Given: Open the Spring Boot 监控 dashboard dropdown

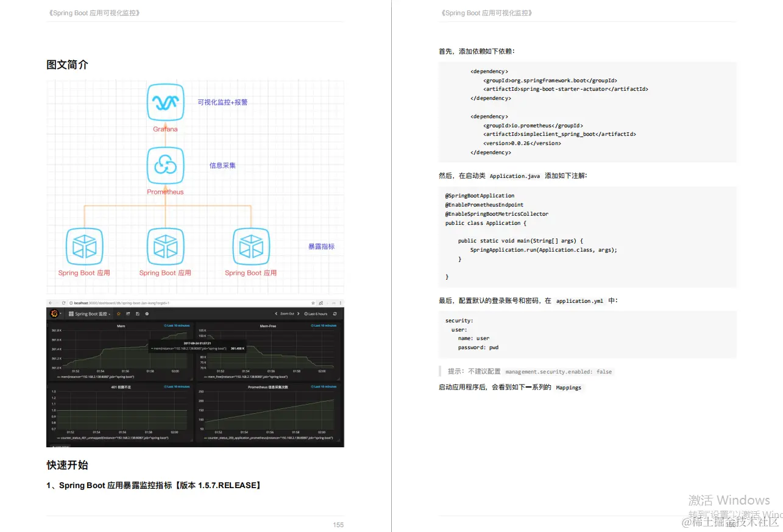Looking at the screenshot, I should point(111,314).
